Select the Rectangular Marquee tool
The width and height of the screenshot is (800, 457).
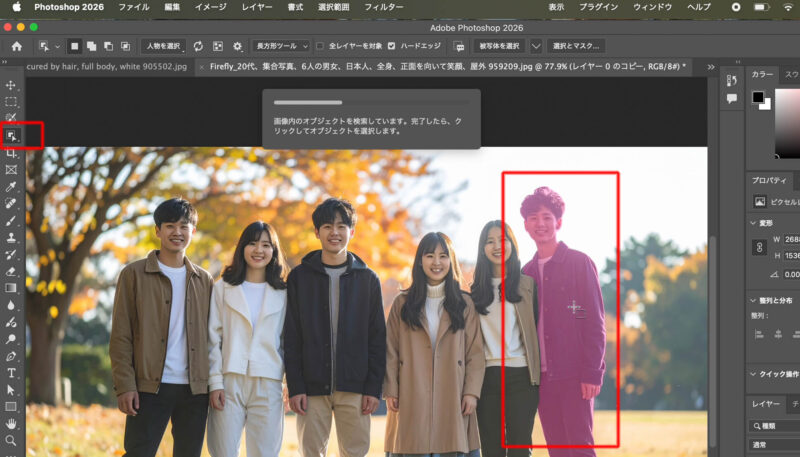click(11, 102)
